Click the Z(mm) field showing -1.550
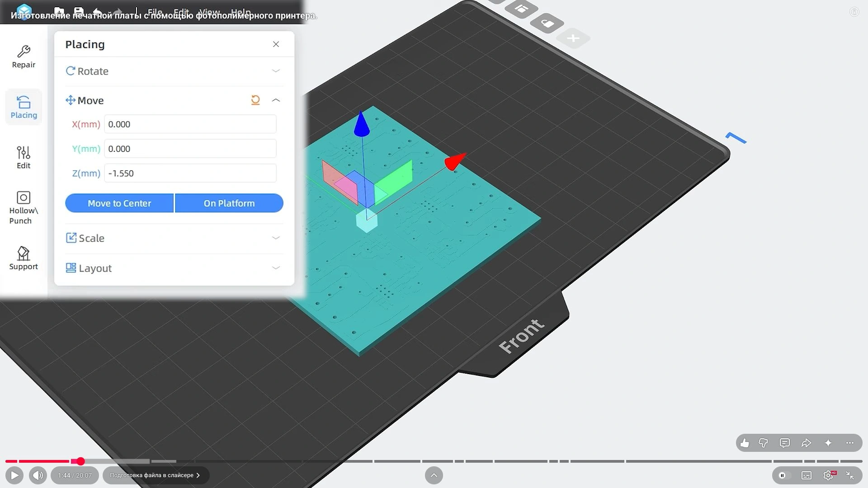 click(190, 173)
